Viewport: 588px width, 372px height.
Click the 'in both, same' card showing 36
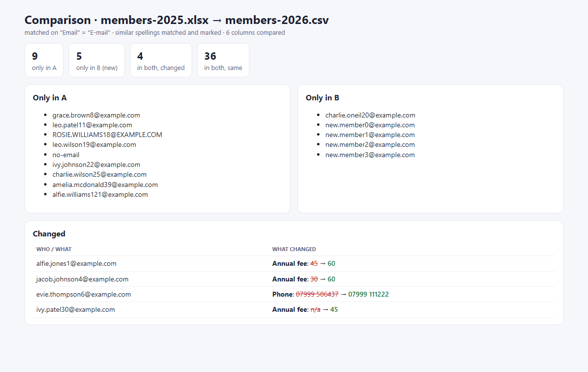pyautogui.click(x=223, y=60)
